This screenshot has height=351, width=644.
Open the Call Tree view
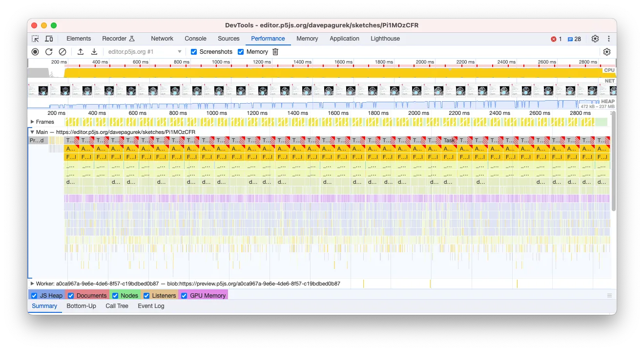tap(117, 306)
